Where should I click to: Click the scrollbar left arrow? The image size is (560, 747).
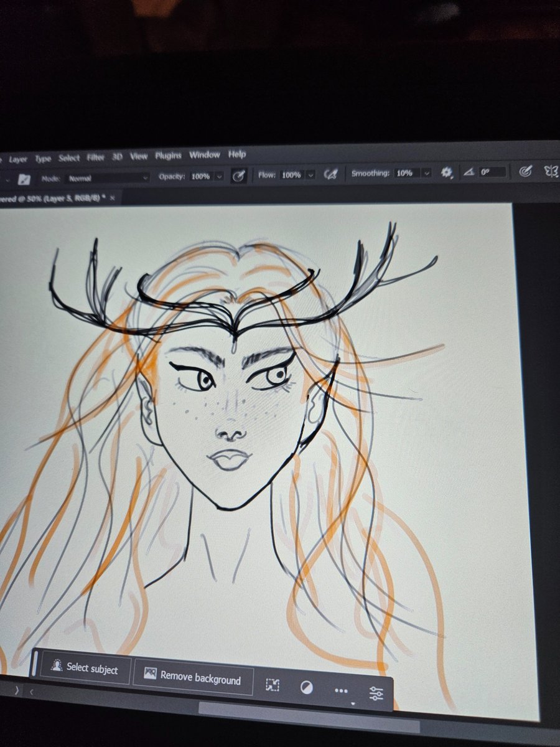pos(32,691)
